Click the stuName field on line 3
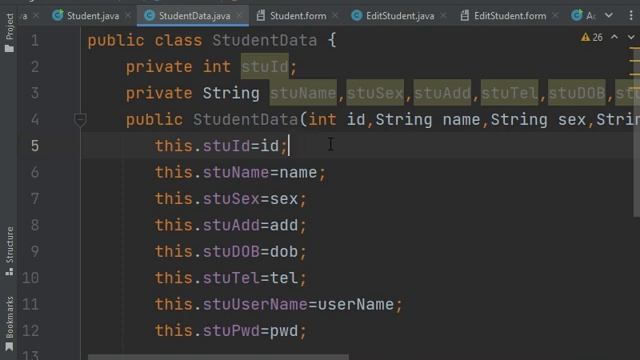Screen dimensions: 640x360 pos(303,93)
